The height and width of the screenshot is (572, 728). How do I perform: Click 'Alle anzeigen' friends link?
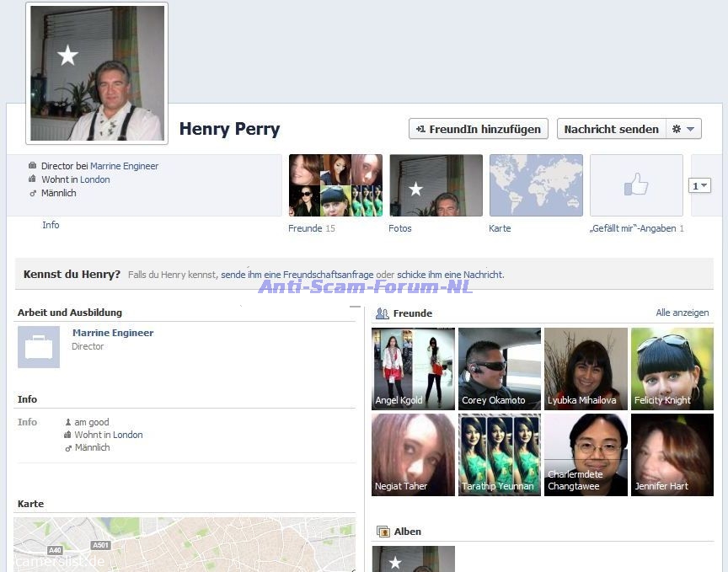[682, 313]
